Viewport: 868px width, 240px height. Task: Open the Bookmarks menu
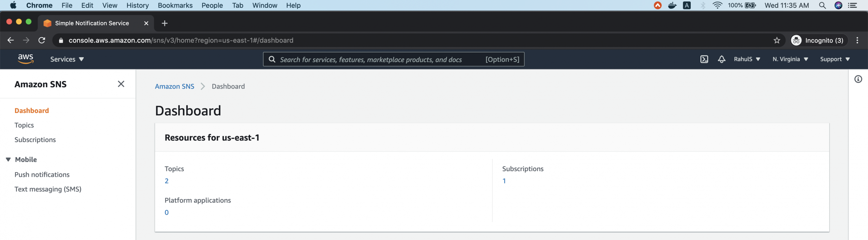tap(175, 5)
